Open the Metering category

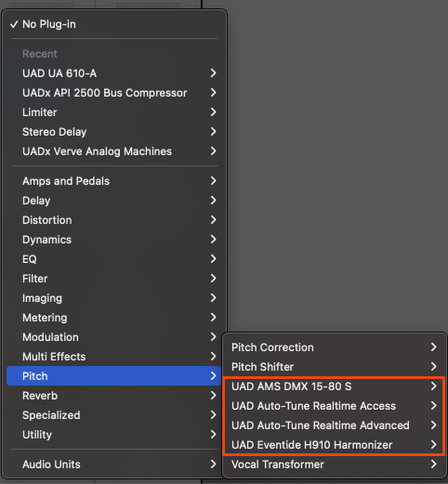(113, 318)
